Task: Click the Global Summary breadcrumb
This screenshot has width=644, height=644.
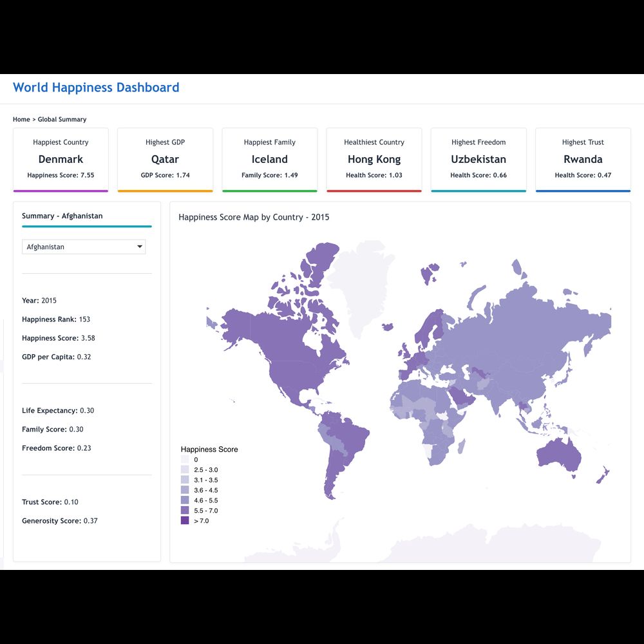Action: [62, 119]
